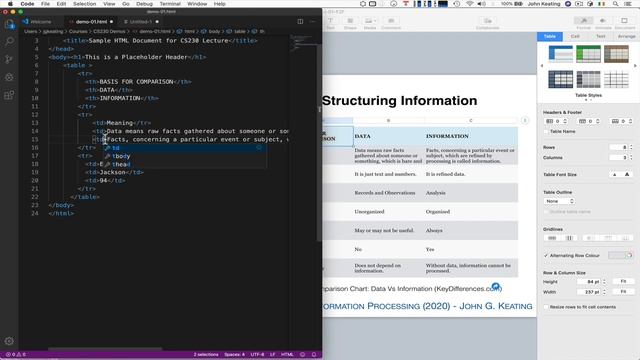Open the Extensions view in VS Code
Viewport: 640px width, 360px height.
tap(9, 95)
